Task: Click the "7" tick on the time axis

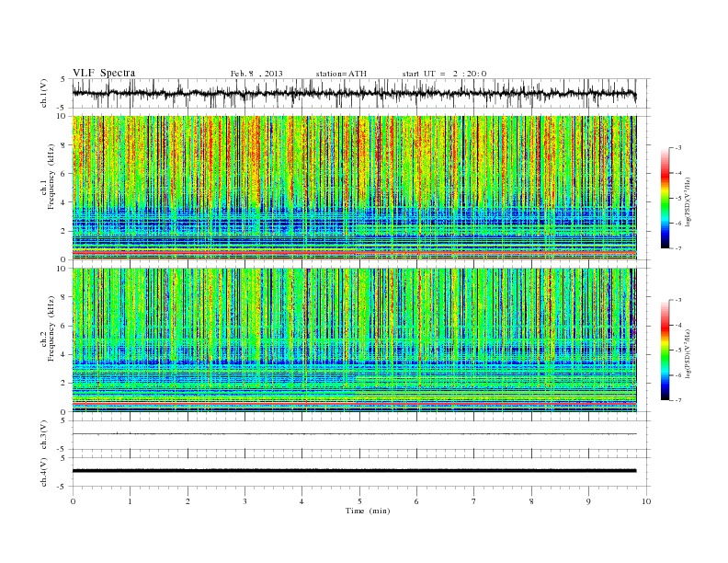Action: click(474, 501)
